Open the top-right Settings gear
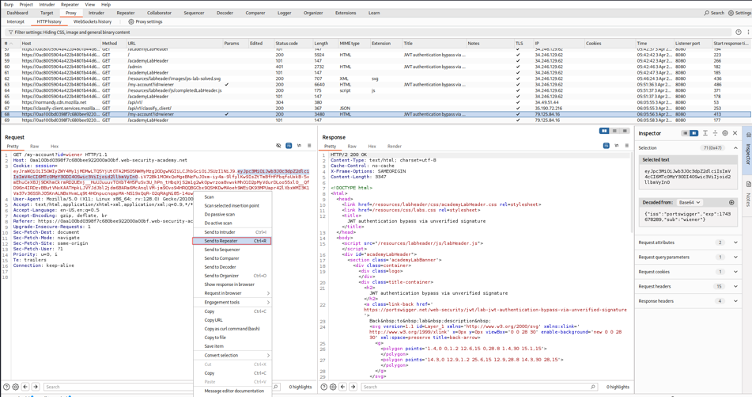The height and width of the screenshot is (400, 755). [x=740, y=13]
